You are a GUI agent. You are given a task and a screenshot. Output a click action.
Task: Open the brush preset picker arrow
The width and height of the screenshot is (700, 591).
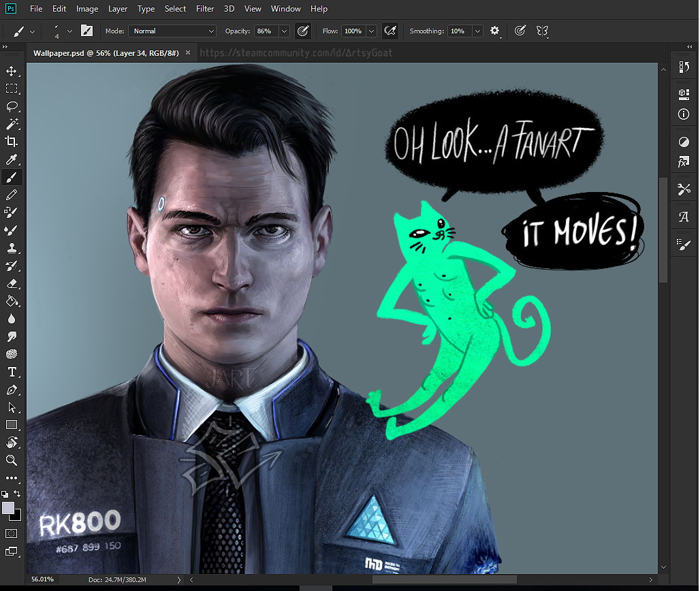[69, 31]
